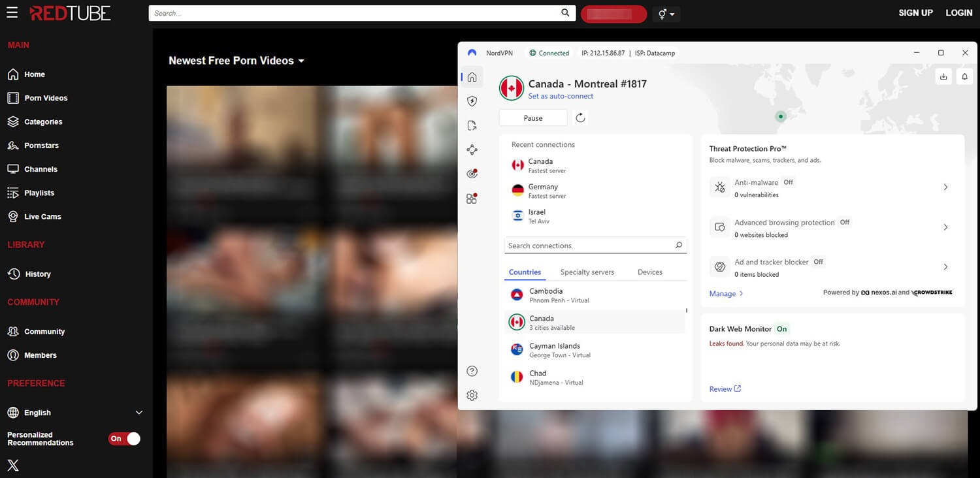Open NordVPN help question-mark icon

tap(472, 370)
